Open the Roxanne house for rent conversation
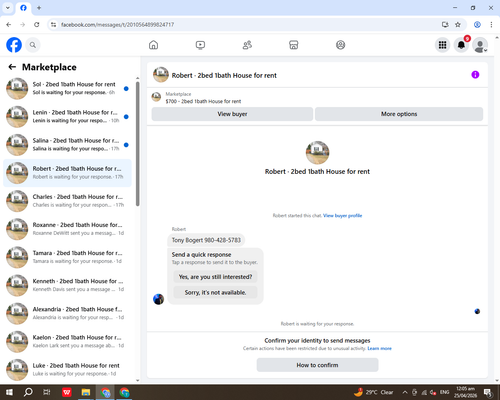 [x=67, y=229]
